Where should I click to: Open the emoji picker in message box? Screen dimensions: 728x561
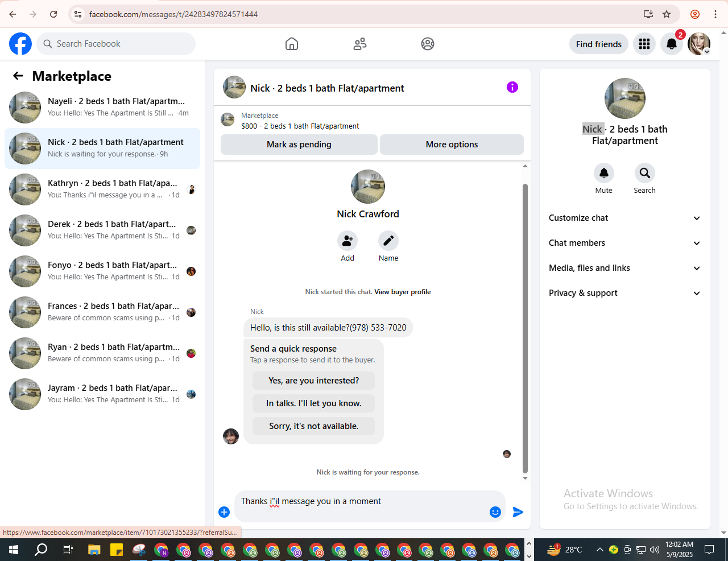(495, 512)
